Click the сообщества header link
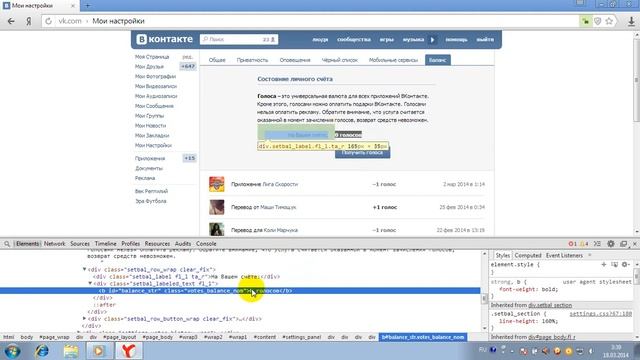 point(354,40)
